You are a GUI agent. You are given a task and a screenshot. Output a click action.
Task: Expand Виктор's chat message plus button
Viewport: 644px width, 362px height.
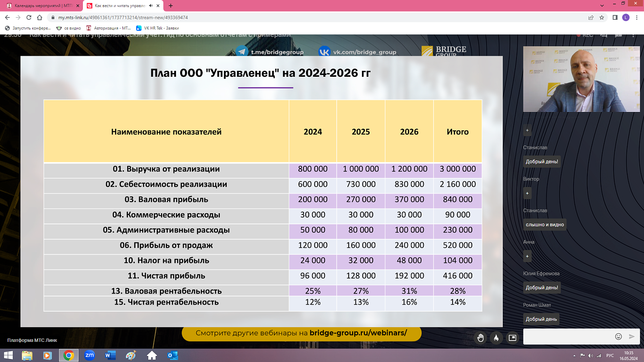pyautogui.click(x=527, y=193)
